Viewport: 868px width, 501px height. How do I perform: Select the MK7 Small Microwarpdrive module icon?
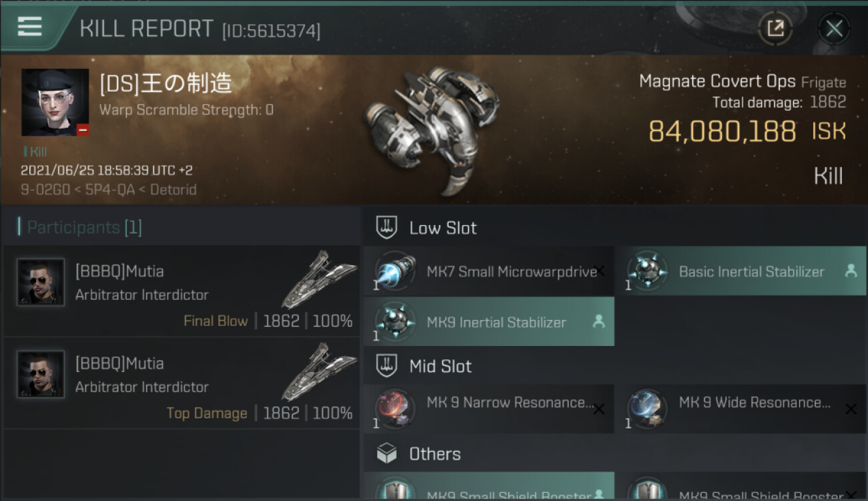tap(395, 272)
